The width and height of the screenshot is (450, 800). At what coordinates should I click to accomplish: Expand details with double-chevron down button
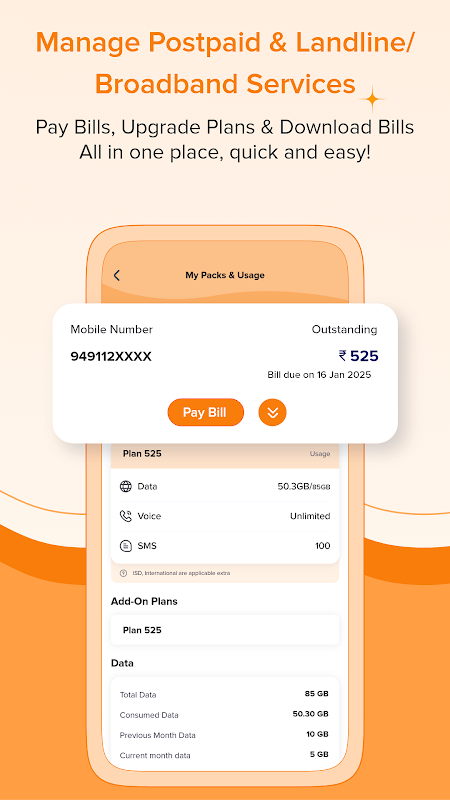click(272, 412)
